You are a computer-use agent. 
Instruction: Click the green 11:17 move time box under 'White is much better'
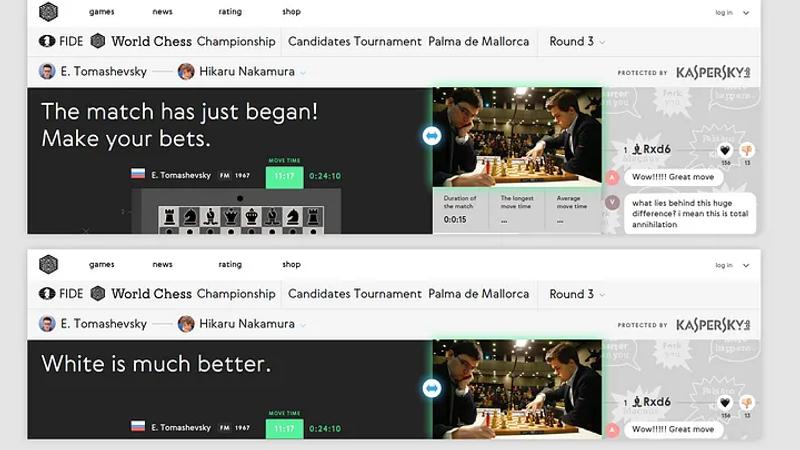[x=284, y=429]
